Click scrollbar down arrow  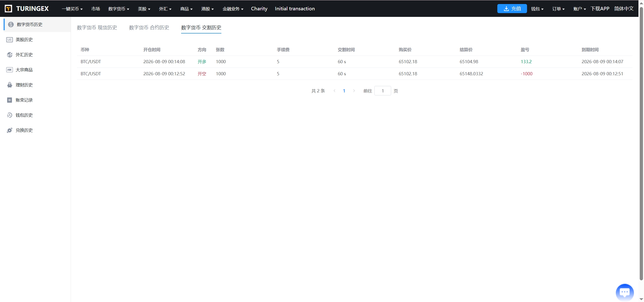pos(641,299)
